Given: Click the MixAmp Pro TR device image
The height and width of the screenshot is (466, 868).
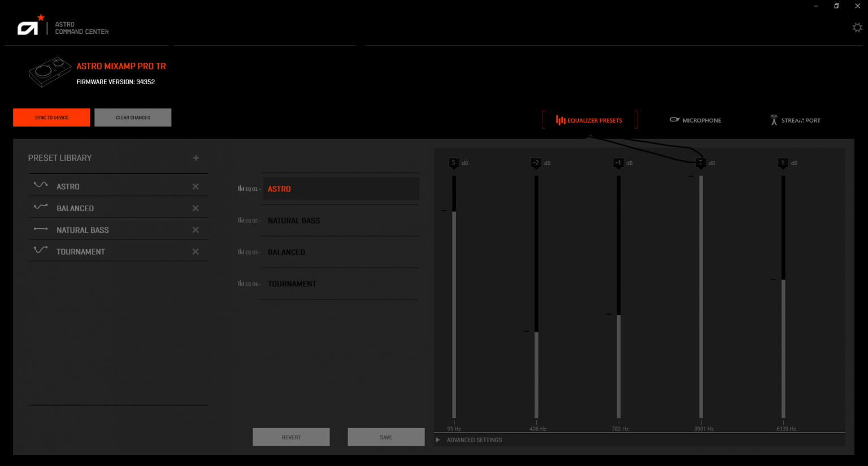Looking at the screenshot, I should pyautogui.click(x=50, y=72).
